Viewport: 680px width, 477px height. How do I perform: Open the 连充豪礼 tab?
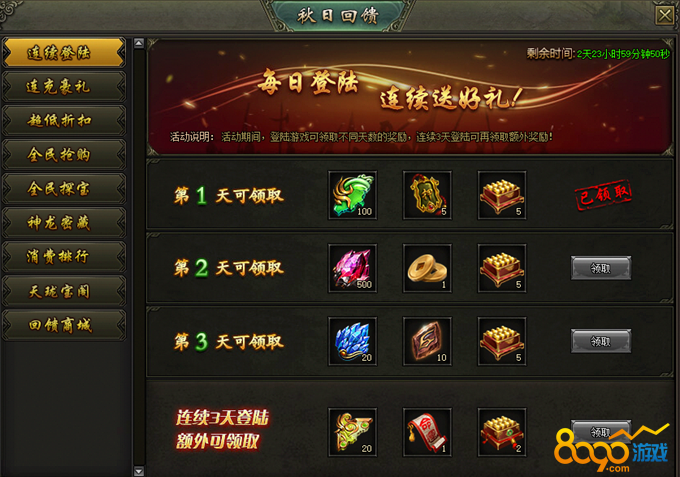[x=64, y=87]
